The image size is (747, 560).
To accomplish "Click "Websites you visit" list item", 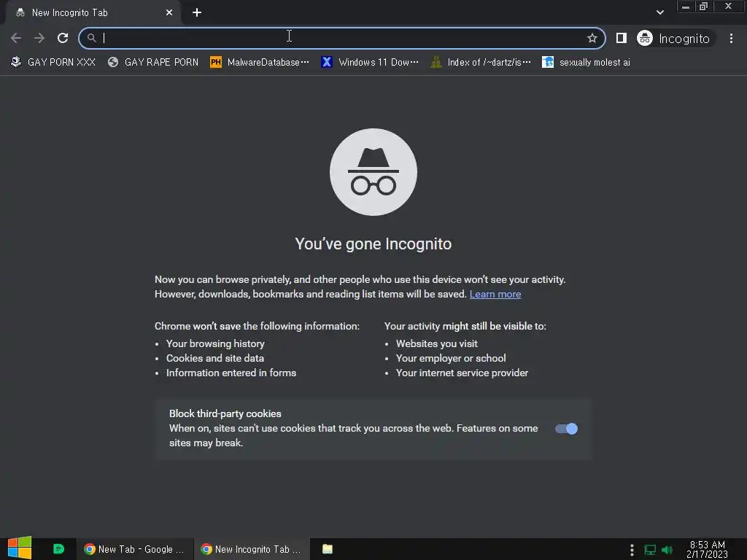I will (x=436, y=344).
